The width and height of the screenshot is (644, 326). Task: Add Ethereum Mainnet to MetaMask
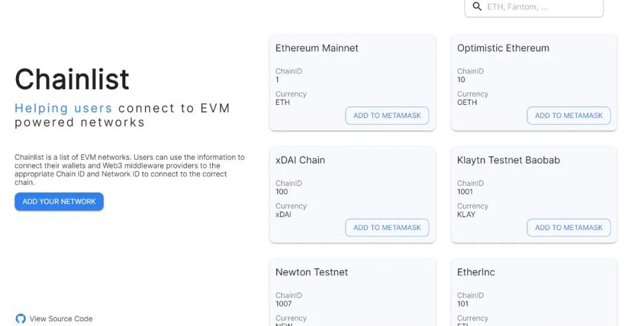point(387,116)
